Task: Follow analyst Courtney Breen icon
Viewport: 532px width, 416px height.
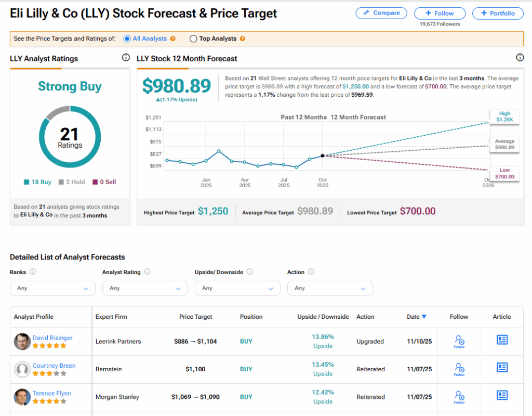Action: tap(459, 369)
